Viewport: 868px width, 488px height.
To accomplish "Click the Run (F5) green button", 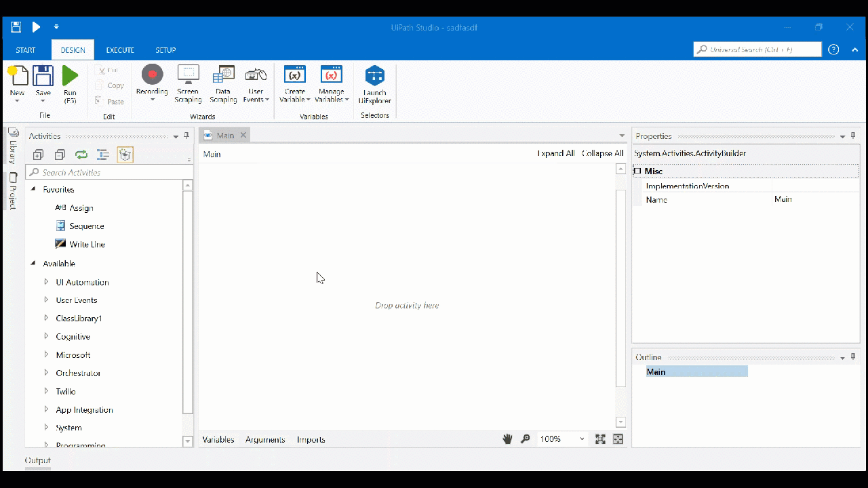I will tap(70, 84).
